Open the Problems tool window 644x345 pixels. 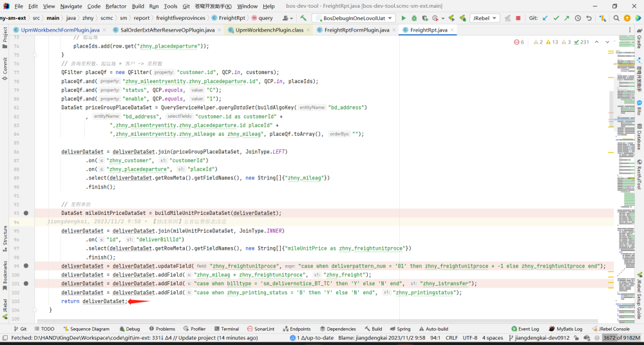click(162, 329)
